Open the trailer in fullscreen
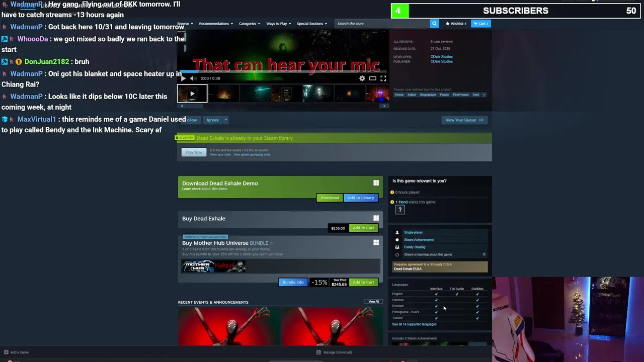644x362 pixels. 383,78
